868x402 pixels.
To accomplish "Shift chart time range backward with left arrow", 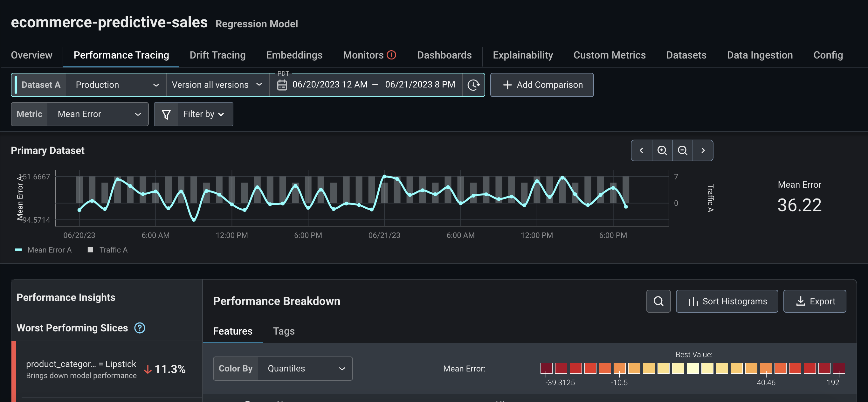I will tap(641, 150).
